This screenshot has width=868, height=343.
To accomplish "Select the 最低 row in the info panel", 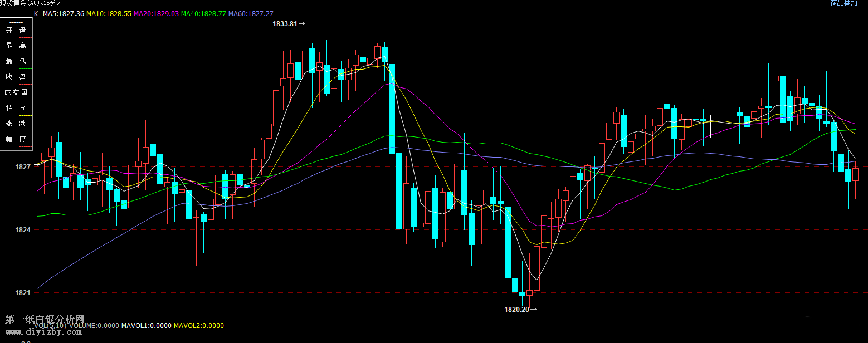I will point(16,61).
